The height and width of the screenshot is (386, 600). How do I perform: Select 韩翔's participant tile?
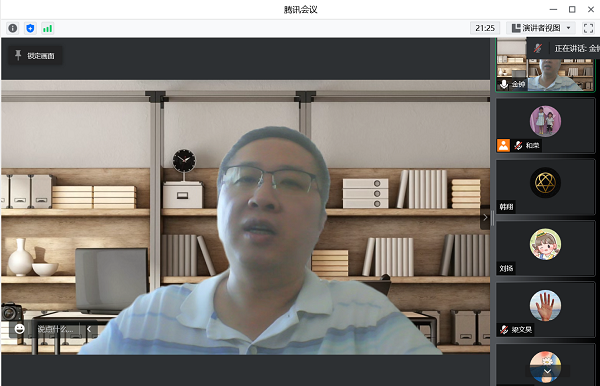click(545, 187)
